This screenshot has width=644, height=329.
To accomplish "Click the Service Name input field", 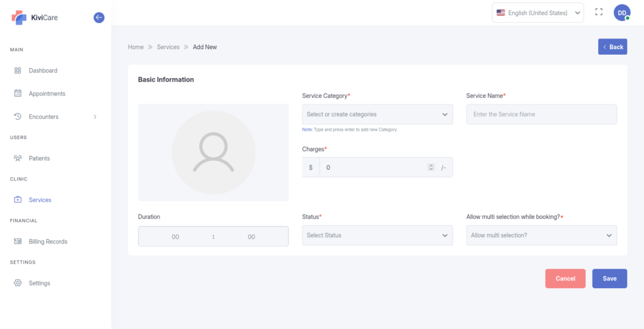I will 541,114.
